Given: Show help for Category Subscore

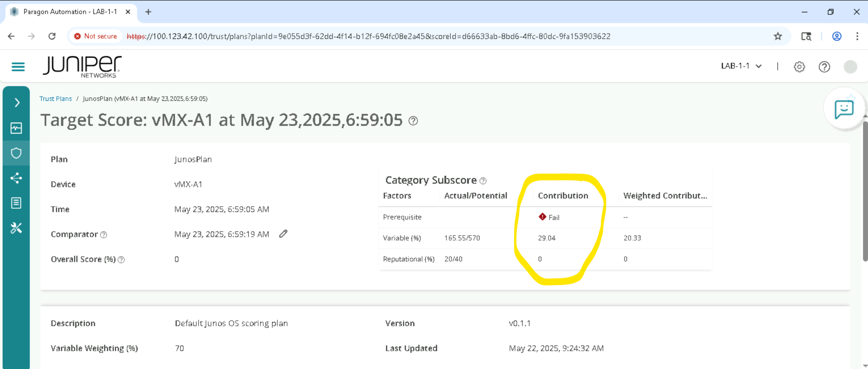Looking at the screenshot, I should (483, 181).
